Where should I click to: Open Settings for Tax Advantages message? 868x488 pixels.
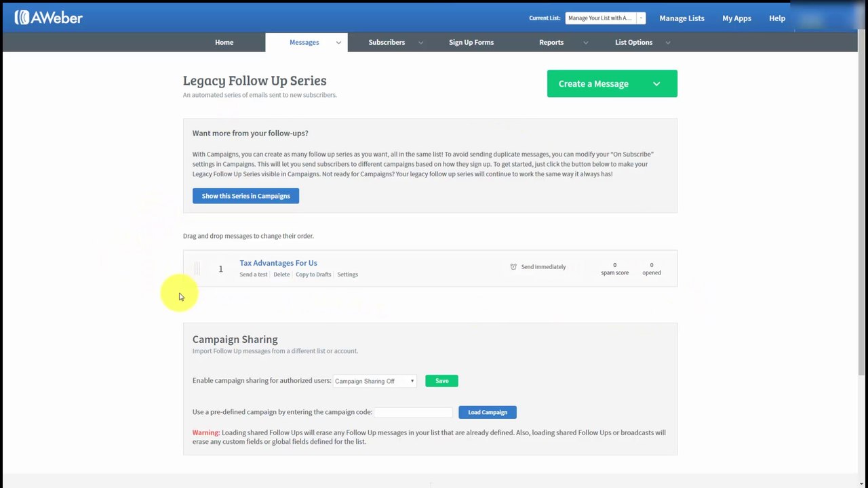[x=347, y=274]
